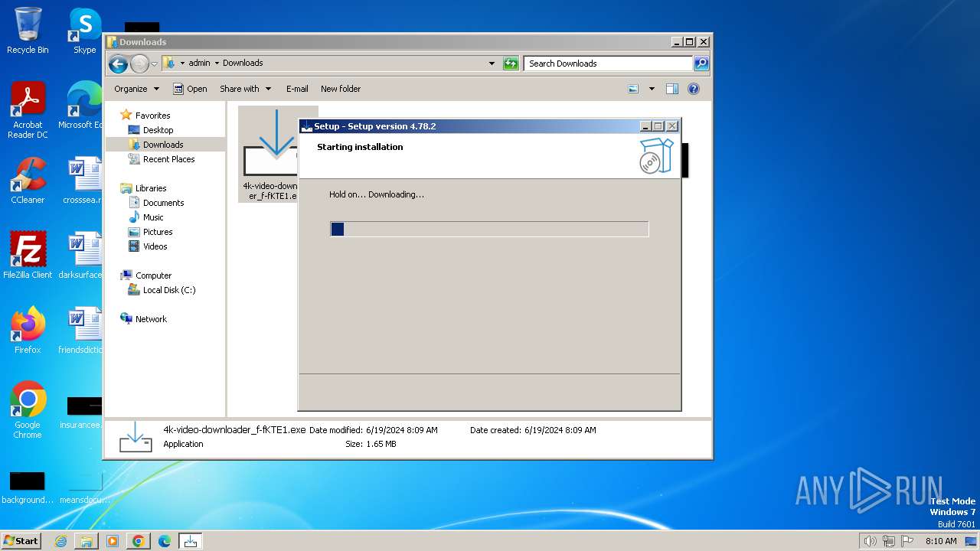Click the search magnifier in Downloads
The width and height of the screenshot is (980, 551).
(701, 64)
